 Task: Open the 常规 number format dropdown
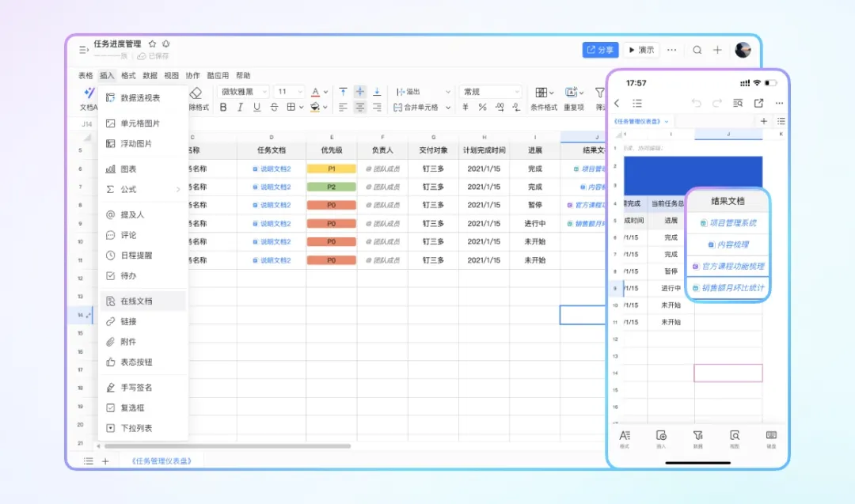[491, 92]
